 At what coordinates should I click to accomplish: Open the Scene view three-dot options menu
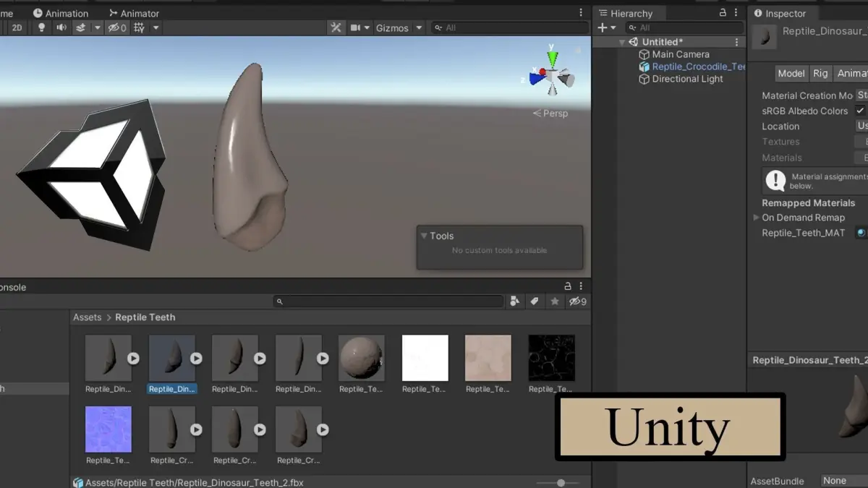(x=581, y=12)
